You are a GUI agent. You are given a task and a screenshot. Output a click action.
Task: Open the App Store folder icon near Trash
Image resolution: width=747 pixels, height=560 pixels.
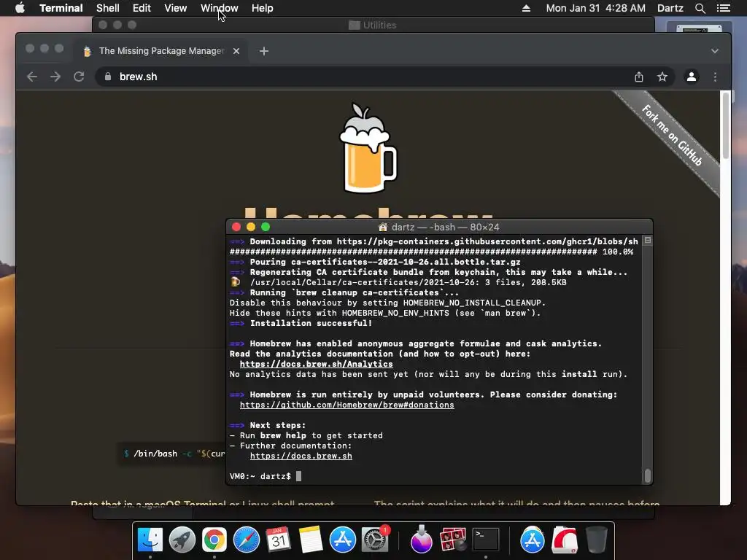532,540
